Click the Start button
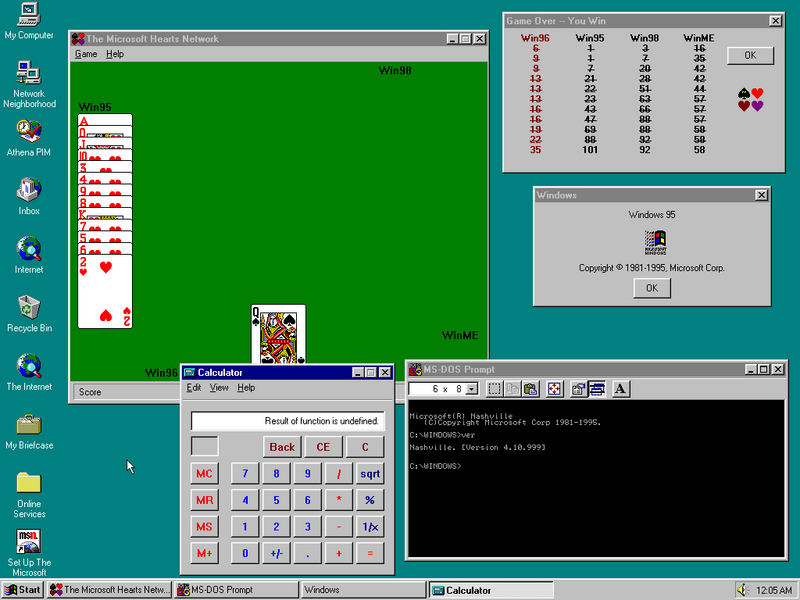Screen dimensions: 800x600 coord(22,590)
